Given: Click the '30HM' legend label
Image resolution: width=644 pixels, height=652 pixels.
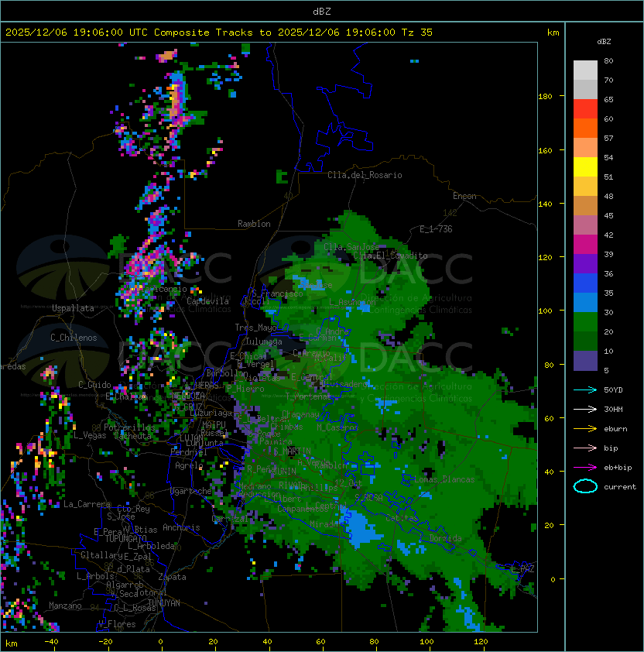Looking at the screenshot, I should click(613, 409).
